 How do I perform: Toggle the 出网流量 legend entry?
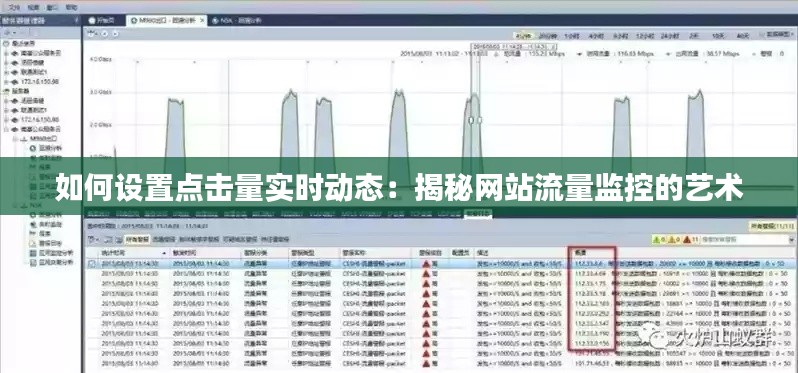tap(702, 53)
